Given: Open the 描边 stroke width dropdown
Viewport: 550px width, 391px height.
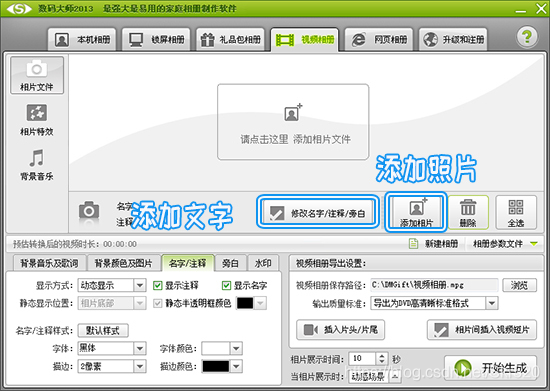Looking at the screenshot, I should click(140, 366).
